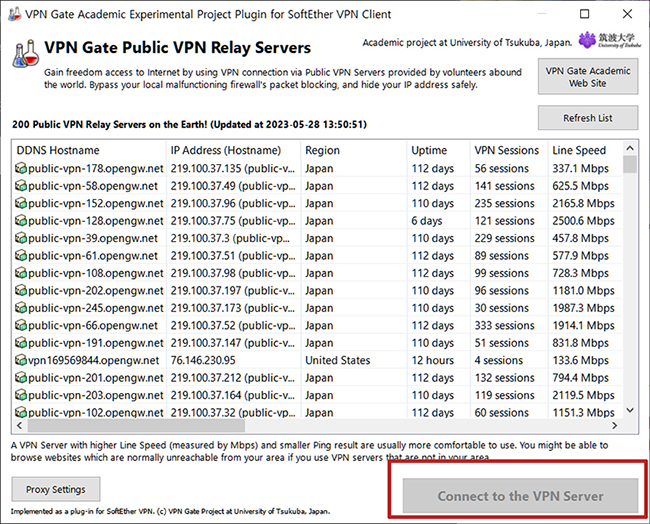Click server icon for public-vpn-203.opengw.net
650x524 pixels.
(21, 395)
